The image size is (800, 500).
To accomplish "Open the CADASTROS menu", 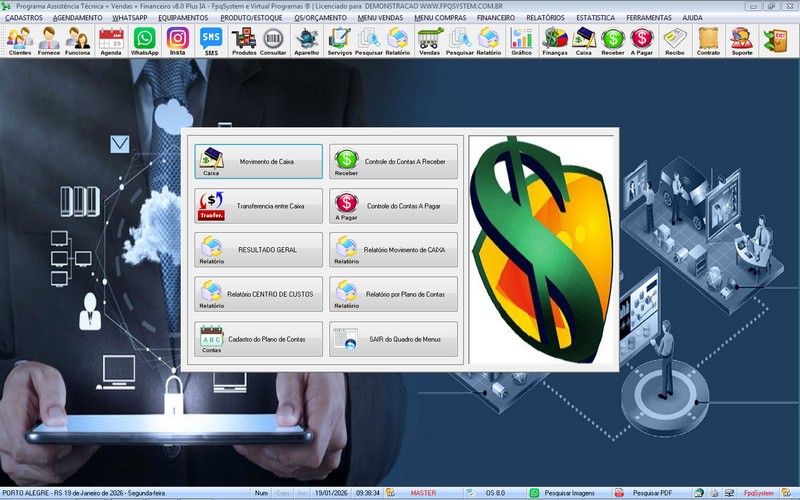I will (24, 18).
